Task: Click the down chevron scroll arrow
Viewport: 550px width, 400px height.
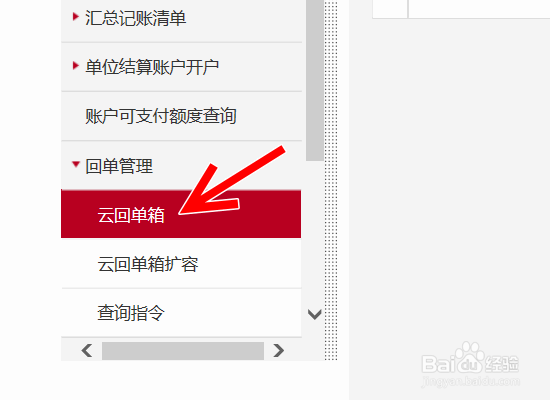Action: pyautogui.click(x=314, y=314)
